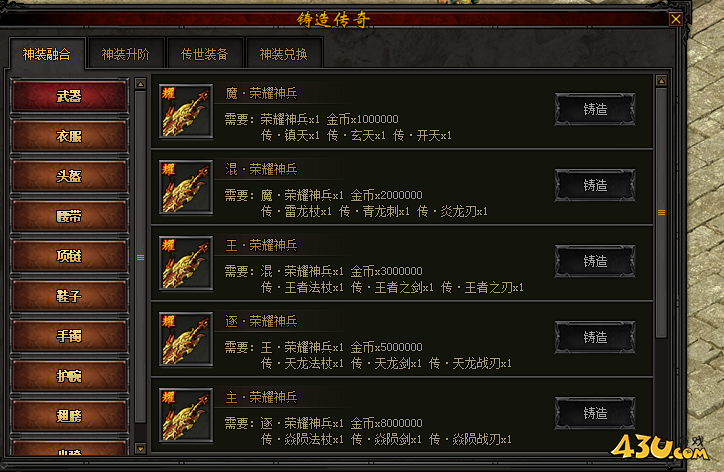Forge the 魔·荣耀神兵 with 铸造 button

pyautogui.click(x=595, y=109)
